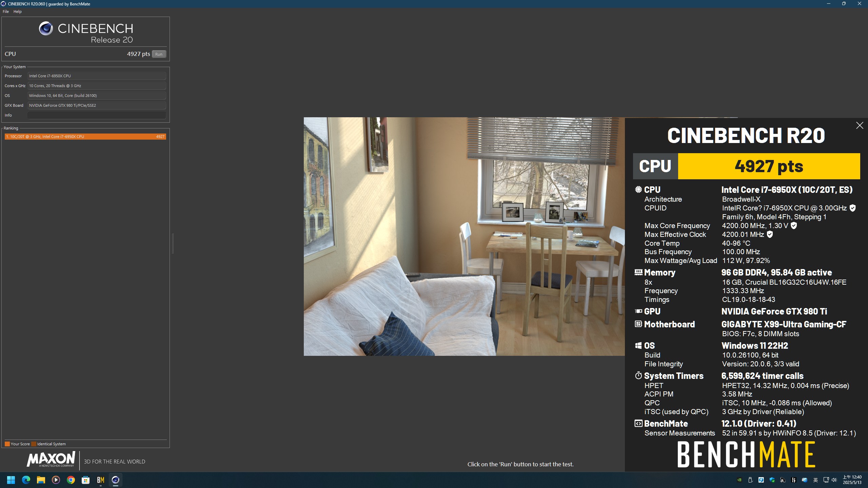Click the Cinebench logo sphere icon
Viewport: 868px width, 488px height.
coord(46,28)
